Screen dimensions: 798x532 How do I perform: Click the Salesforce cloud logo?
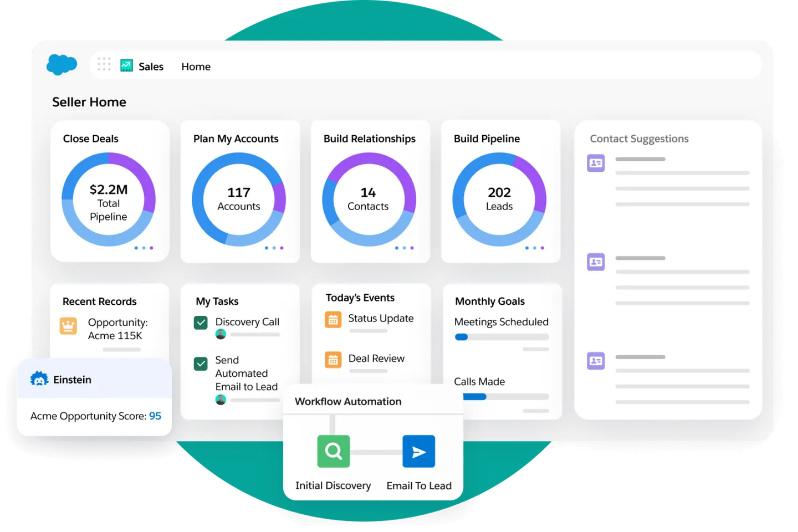tap(62, 64)
